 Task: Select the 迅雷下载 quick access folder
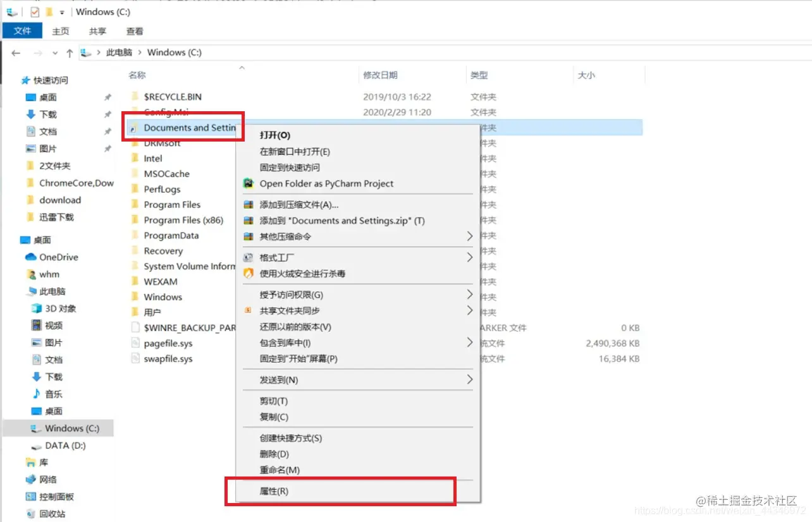click(x=56, y=217)
